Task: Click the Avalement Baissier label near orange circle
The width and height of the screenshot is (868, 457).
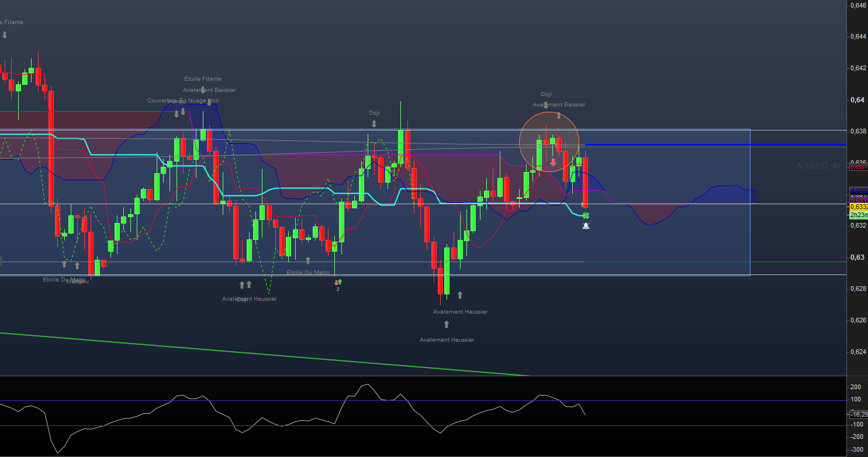Action: tap(558, 105)
